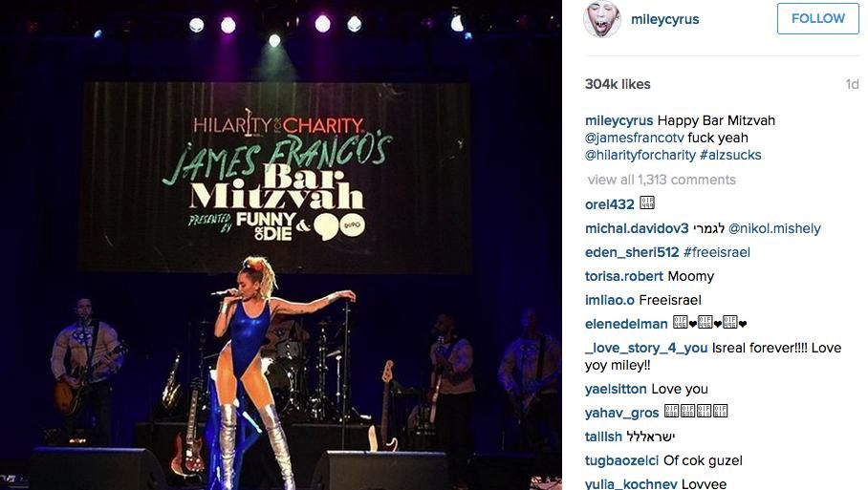Open mileycyrus username in the post header

tap(664, 19)
